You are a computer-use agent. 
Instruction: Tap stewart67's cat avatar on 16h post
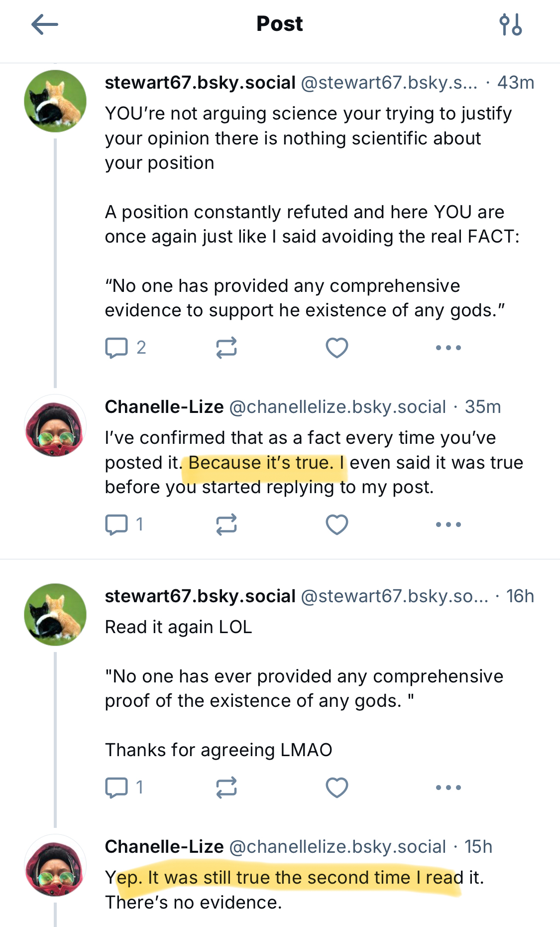[55, 615]
